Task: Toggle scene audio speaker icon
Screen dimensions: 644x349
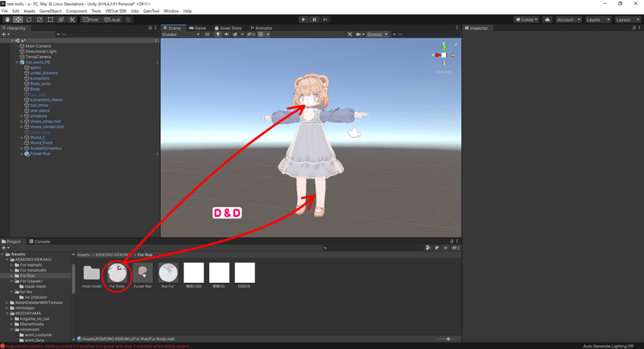Action: (226, 35)
